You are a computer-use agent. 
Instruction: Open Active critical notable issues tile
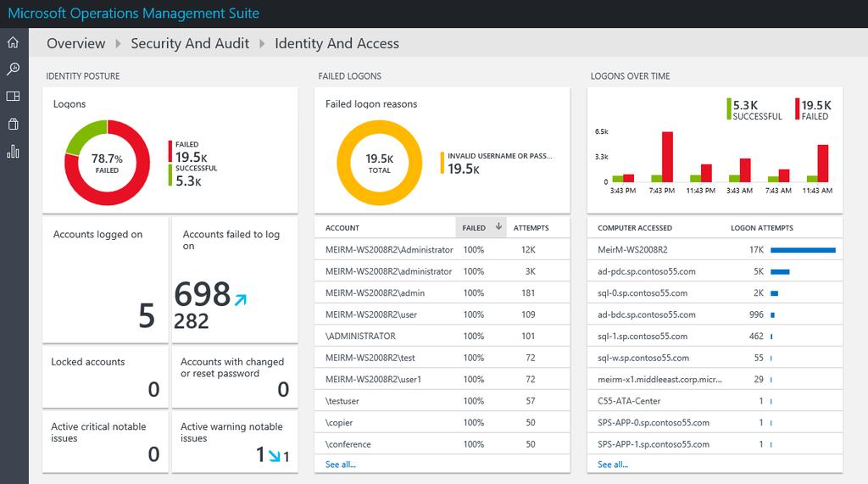click(x=105, y=442)
